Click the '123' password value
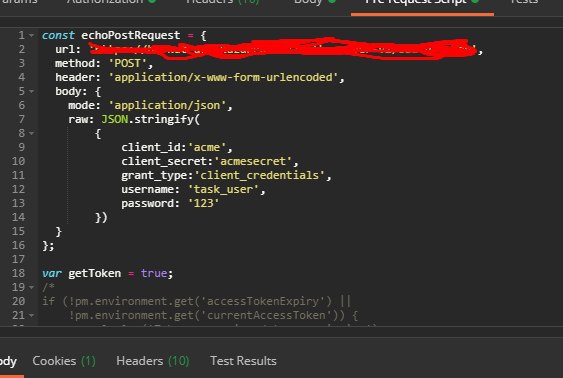This screenshot has height=378, width=563. click(204, 203)
